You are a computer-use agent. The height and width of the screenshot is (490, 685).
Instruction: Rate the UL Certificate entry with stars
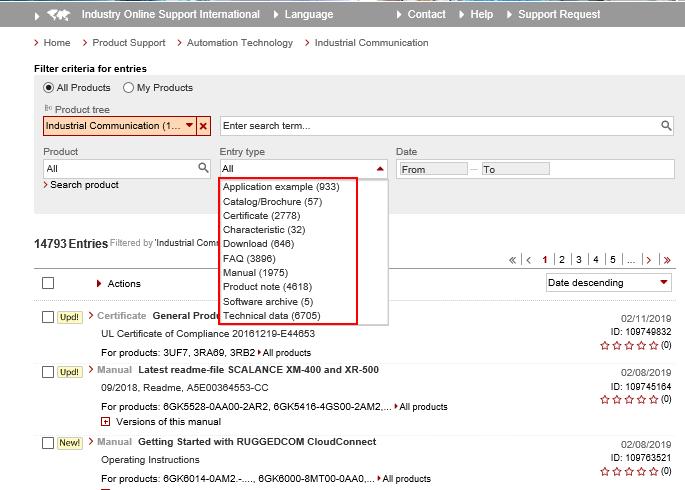point(629,345)
